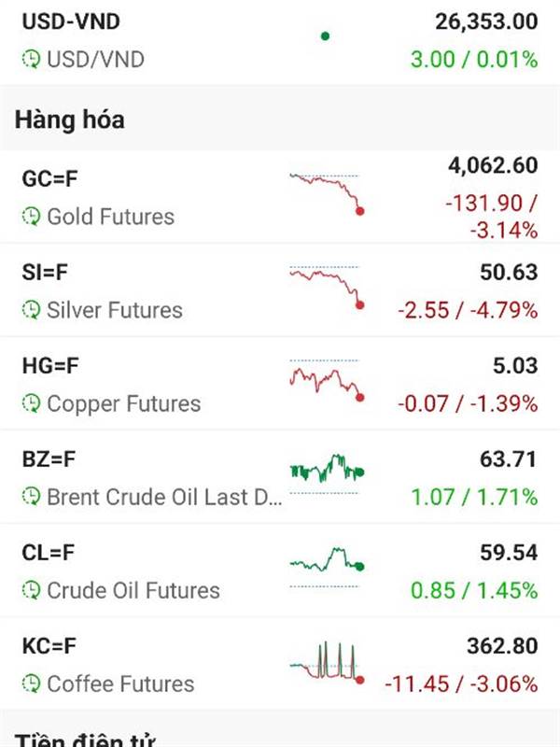
Task: Click the clock icon beside Silver Futures
Action: 31,310
